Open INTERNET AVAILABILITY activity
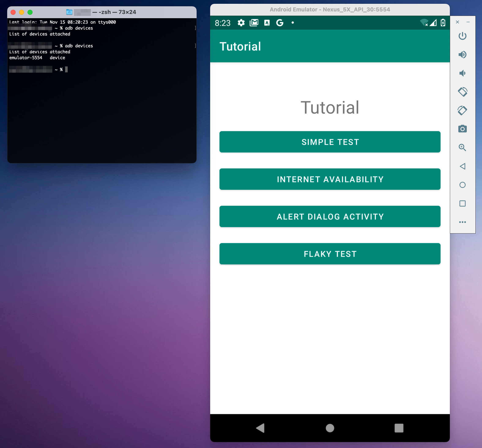482x448 pixels. coord(330,179)
